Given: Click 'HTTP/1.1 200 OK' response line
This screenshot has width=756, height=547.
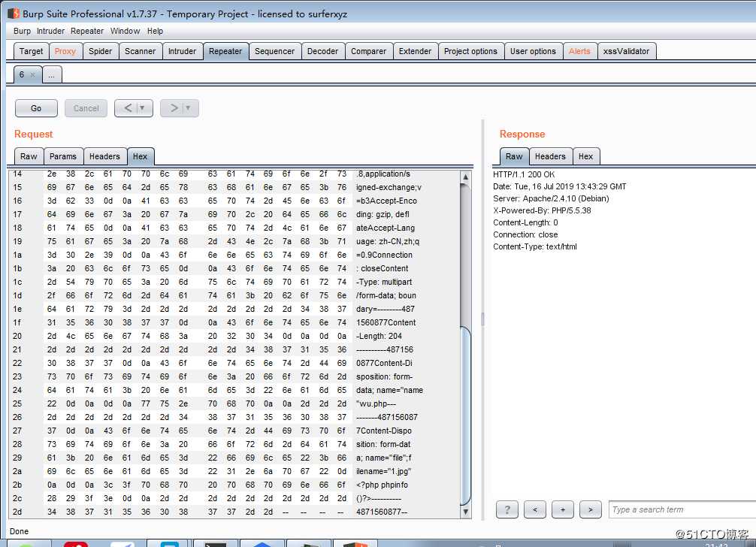Looking at the screenshot, I should [x=524, y=174].
